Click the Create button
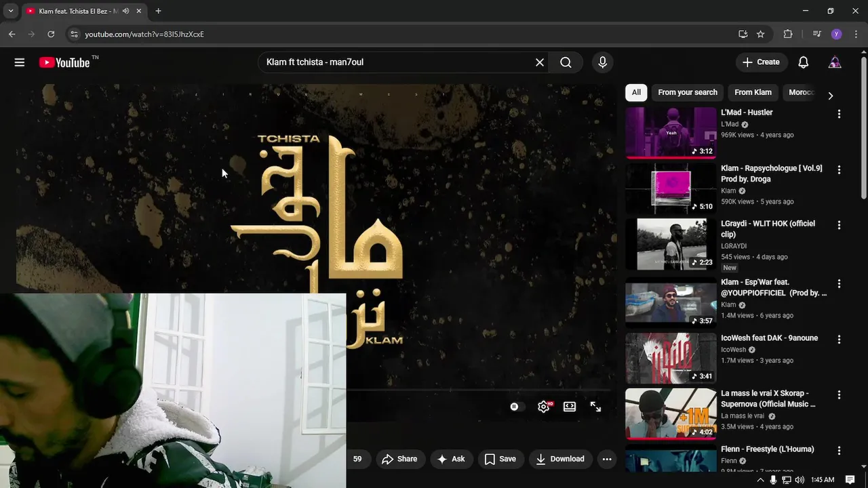Screen dimensions: 868x488 pyautogui.click(x=762, y=62)
